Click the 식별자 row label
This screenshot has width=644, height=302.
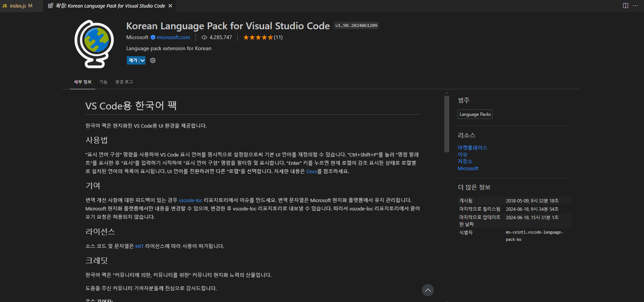click(466, 232)
